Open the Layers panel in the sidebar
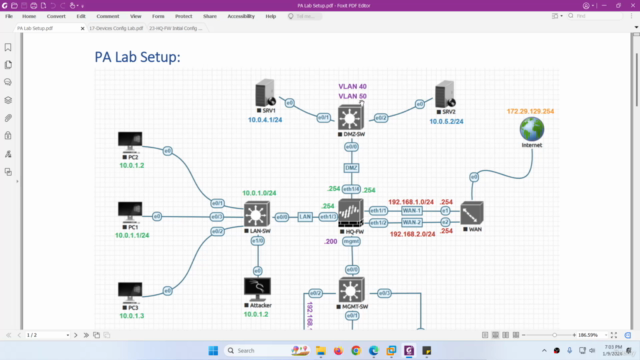The image size is (640, 360). (8, 100)
